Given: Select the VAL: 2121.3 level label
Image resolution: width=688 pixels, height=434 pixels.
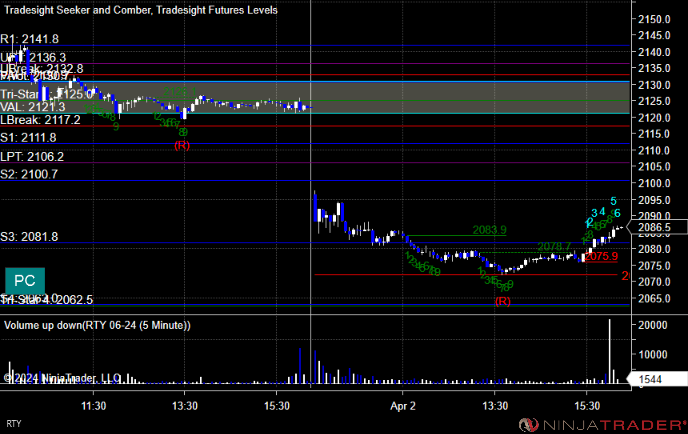Looking at the screenshot, I should 33,107.
